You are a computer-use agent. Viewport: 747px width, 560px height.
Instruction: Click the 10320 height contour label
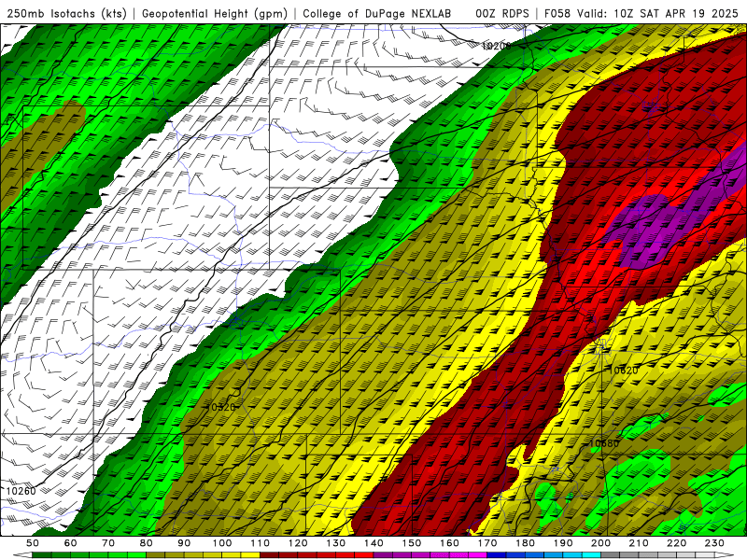(x=220, y=407)
